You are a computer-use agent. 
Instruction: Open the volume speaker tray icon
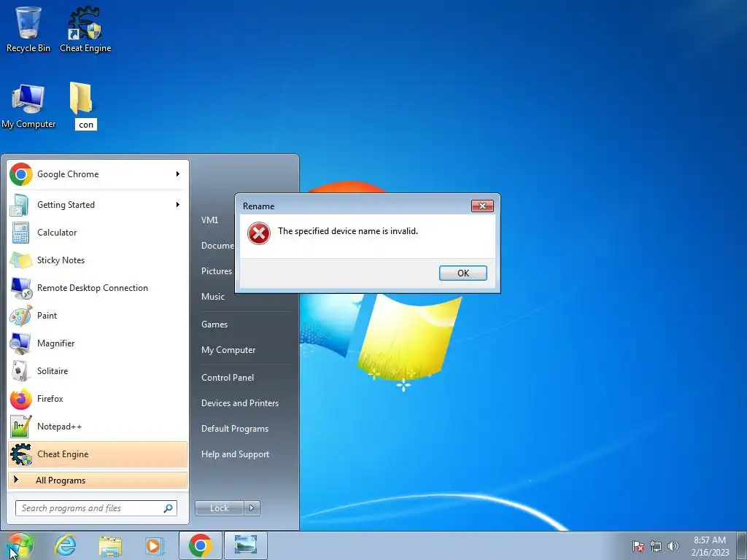tap(673, 546)
